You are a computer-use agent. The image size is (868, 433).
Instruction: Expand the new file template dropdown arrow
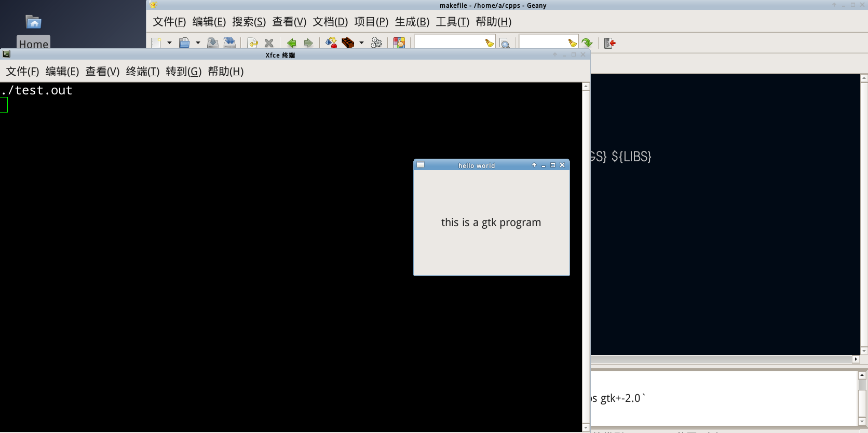coord(169,43)
